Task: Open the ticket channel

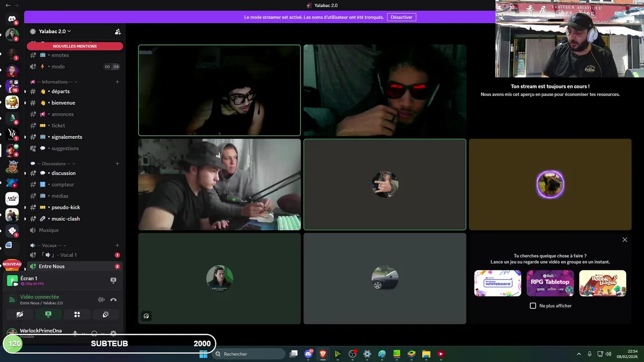Action: point(75,126)
